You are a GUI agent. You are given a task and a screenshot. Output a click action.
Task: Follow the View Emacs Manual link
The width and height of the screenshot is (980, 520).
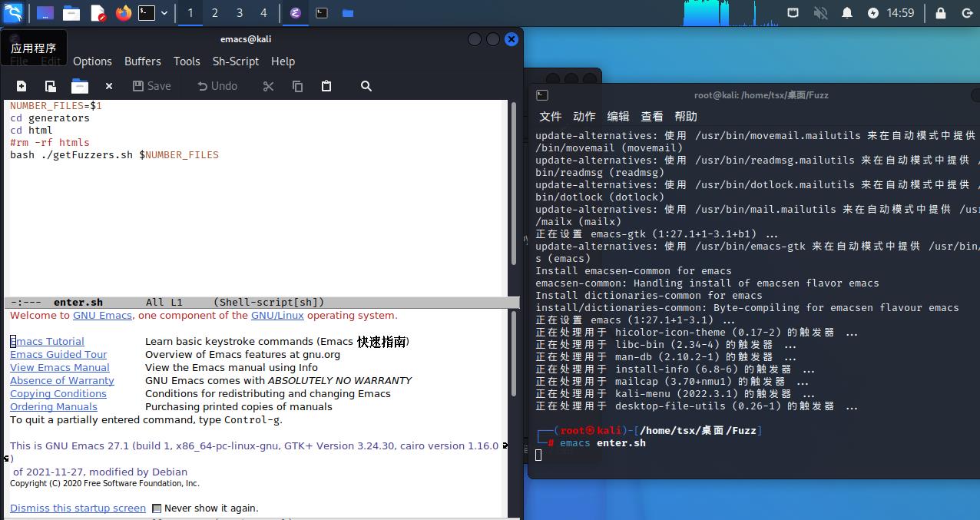tap(60, 367)
